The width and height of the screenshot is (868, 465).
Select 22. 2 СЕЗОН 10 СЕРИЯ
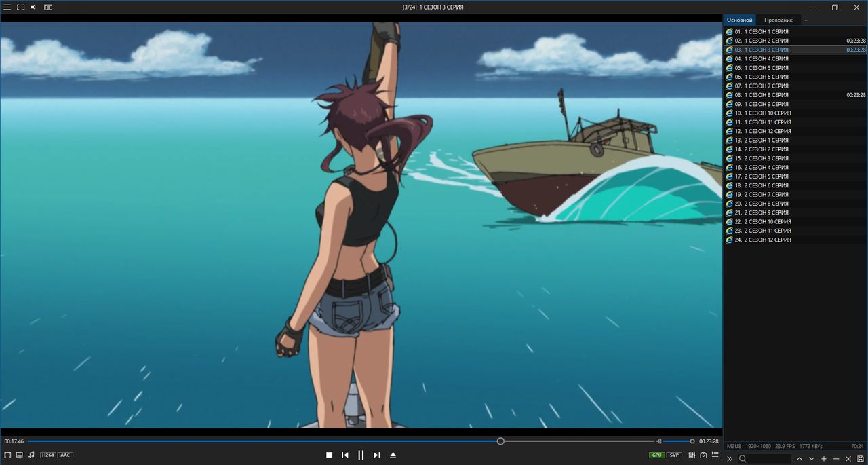click(795, 221)
